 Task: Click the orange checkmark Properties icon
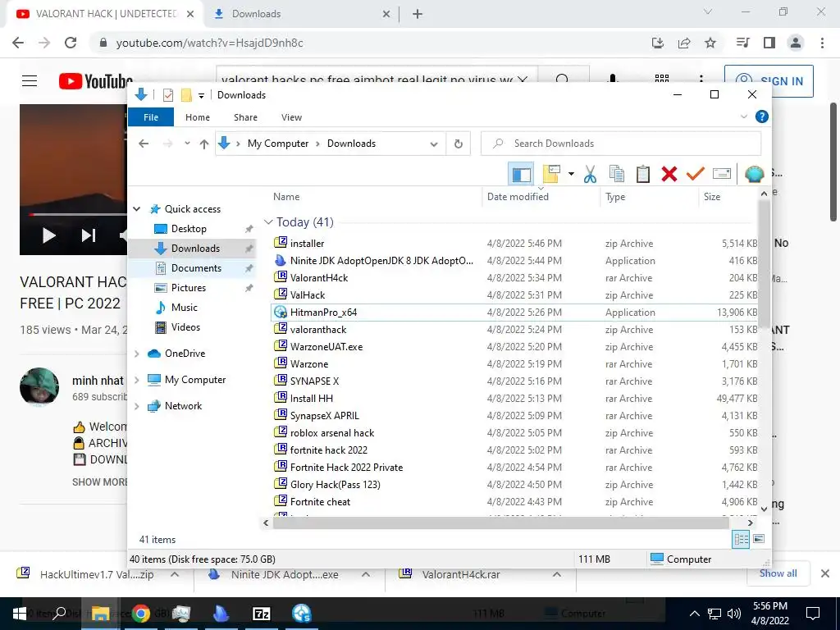click(x=696, y=174)
